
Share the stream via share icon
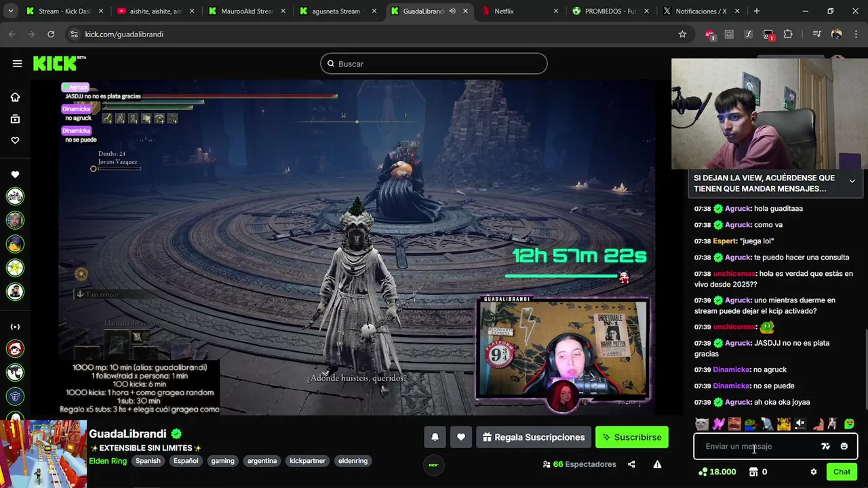(x=631, y=464)
